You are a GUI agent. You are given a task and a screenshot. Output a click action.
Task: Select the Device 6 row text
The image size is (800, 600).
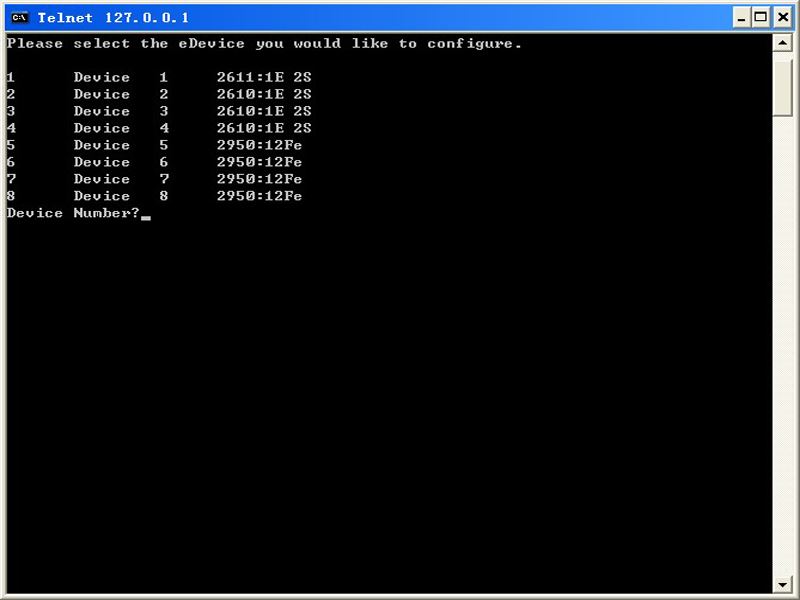(154, 162)
